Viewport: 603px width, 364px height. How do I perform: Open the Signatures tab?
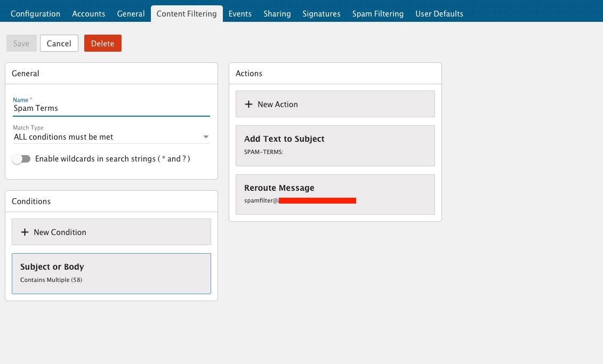321,14
